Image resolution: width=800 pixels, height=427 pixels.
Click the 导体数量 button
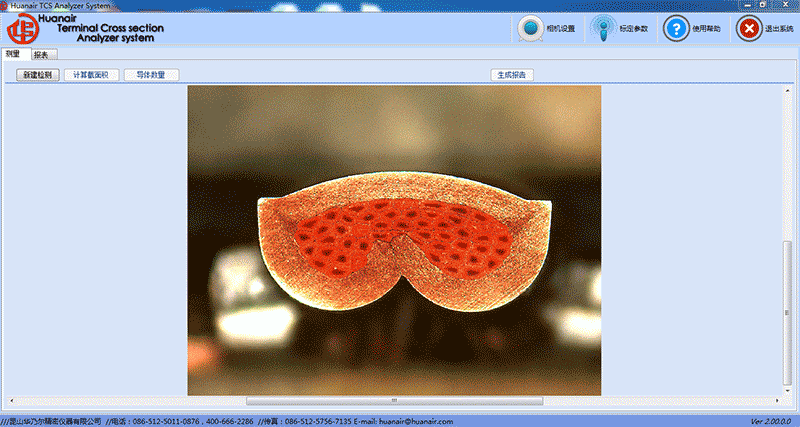151,75
